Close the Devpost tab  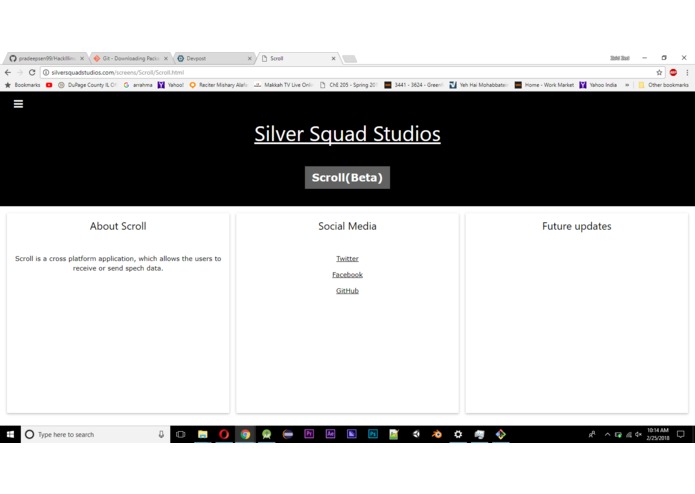(249, 58)
